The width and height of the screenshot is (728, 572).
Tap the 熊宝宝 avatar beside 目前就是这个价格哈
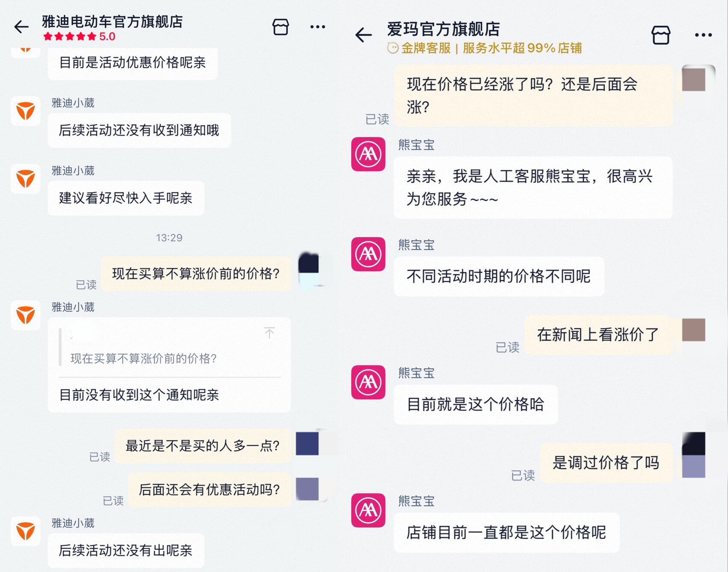pos(368,382)
